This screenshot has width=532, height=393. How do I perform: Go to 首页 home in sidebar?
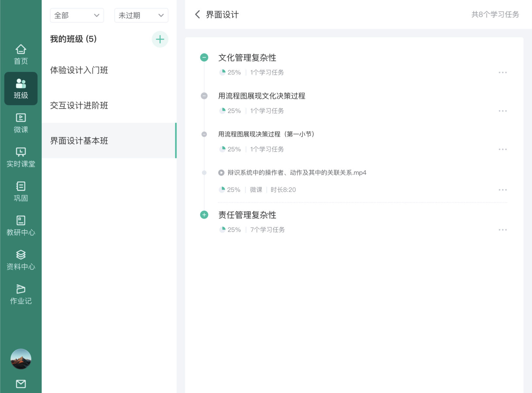click(21, 54)
